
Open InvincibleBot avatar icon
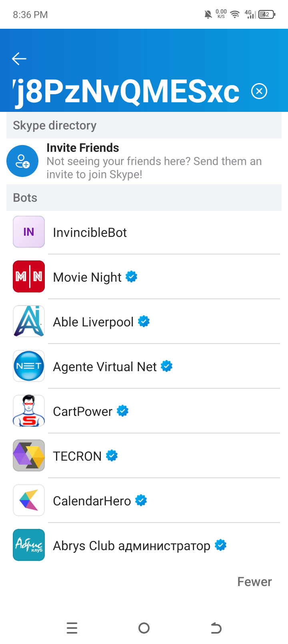coord(29,232)
